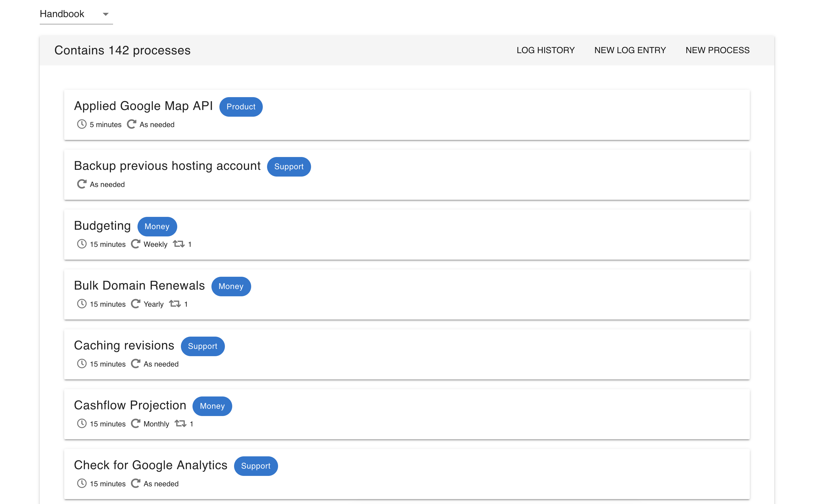This screenshot has width=814, height=504.
Task: Click the 'Contains 142 processes' heading
Action: tap(122, 50)
